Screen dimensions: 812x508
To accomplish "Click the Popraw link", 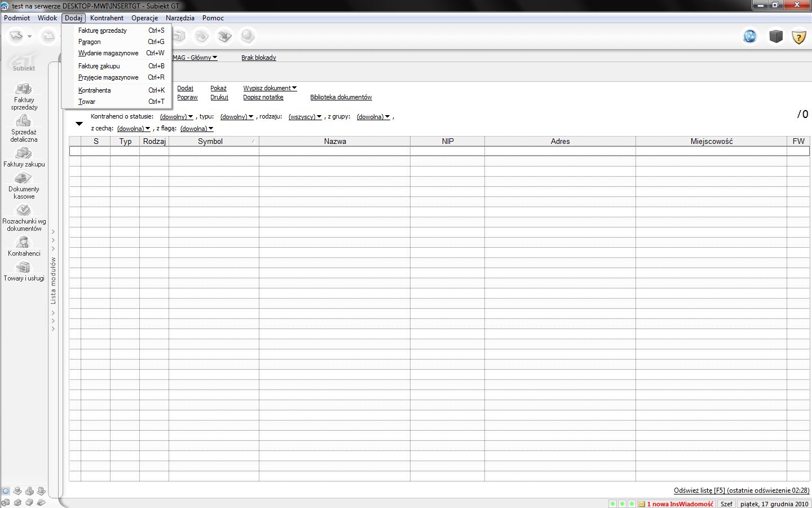I will [x=187, y=97].
